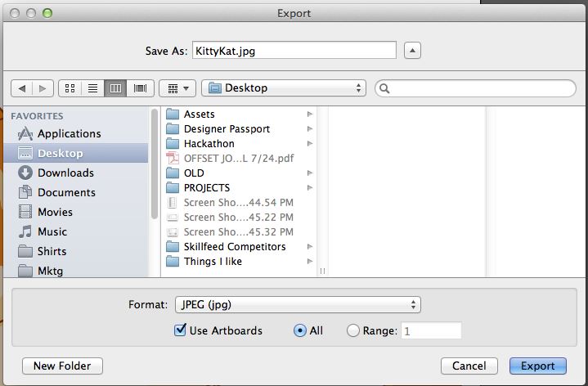The height and width of the screenshot is (386, 588).
Task: Select Applications in the sidebar
Action: pyautogui.click(x=76, y=133)
